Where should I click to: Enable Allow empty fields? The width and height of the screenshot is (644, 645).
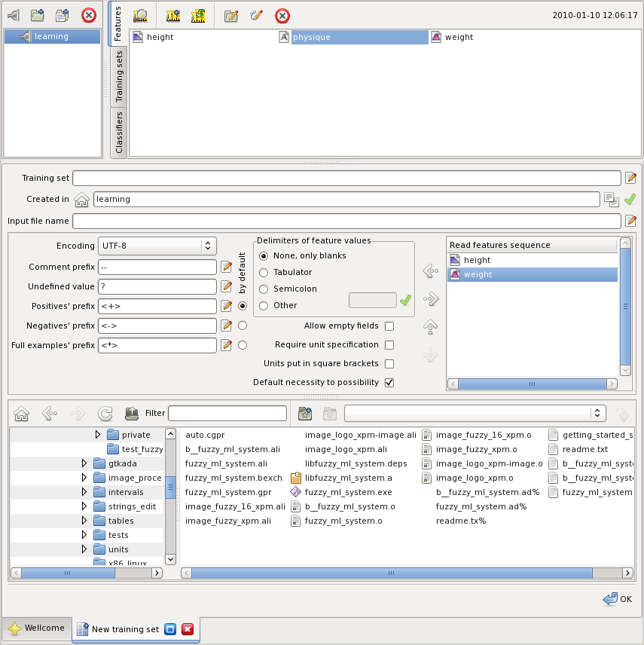[x=389, y=326]
